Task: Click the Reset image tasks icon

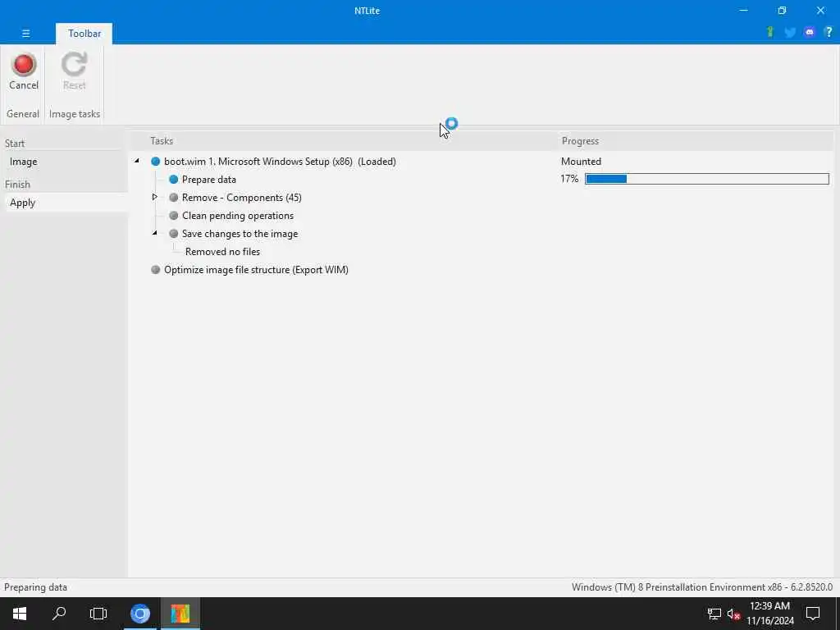Action: coord(74,71)
